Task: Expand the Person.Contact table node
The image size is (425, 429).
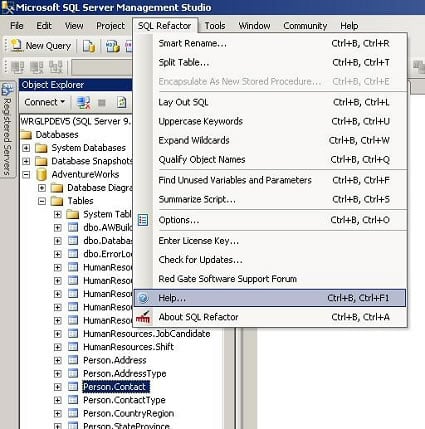Action: (58, 387)
